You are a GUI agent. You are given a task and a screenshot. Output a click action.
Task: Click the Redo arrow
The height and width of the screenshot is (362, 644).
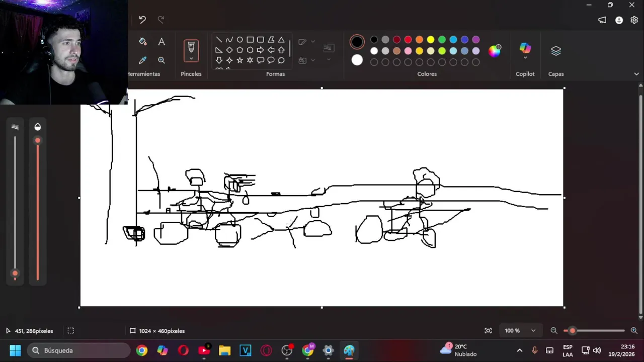[161, 20]
